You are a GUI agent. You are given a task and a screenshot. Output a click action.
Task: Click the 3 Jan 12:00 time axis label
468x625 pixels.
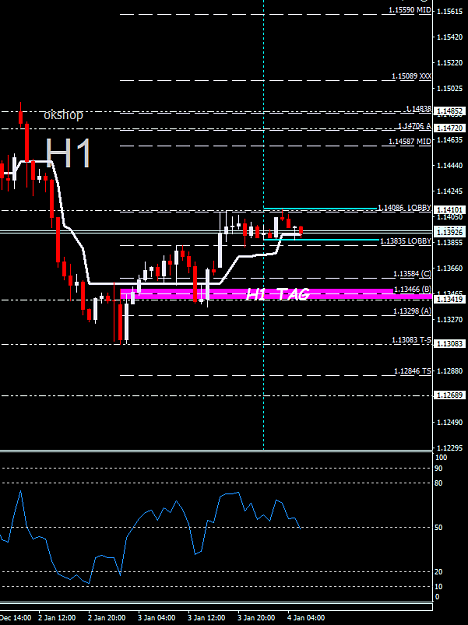click(x=206, y=618)
